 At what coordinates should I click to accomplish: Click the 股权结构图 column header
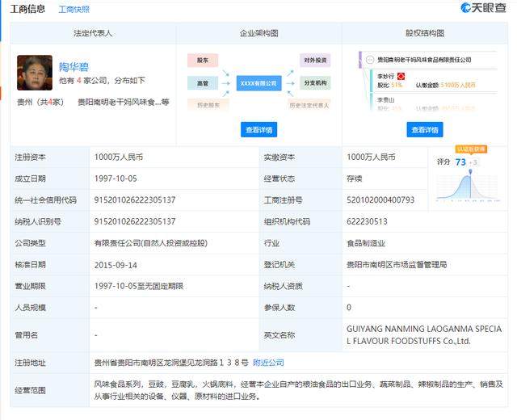[425, 33]
